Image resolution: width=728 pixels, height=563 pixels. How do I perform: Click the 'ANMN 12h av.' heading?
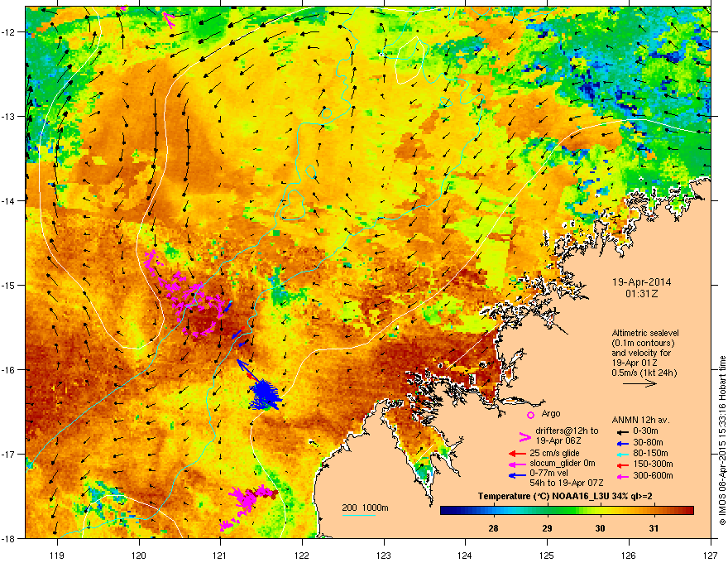pyautogui.click(x=640, y=420)
